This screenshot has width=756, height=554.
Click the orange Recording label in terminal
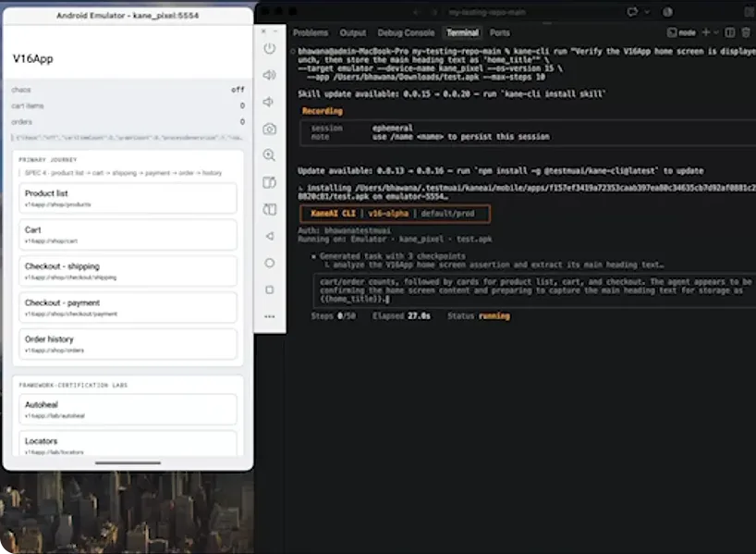322,111
